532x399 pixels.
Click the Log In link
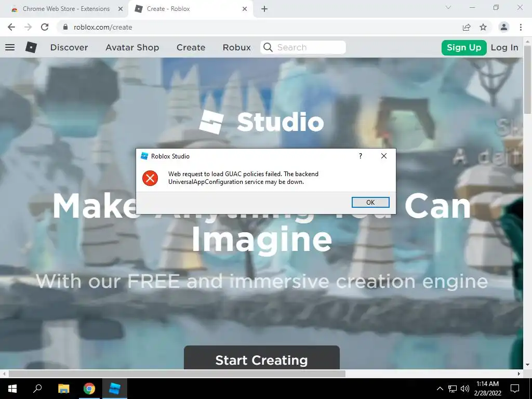[x=504, y=47]
